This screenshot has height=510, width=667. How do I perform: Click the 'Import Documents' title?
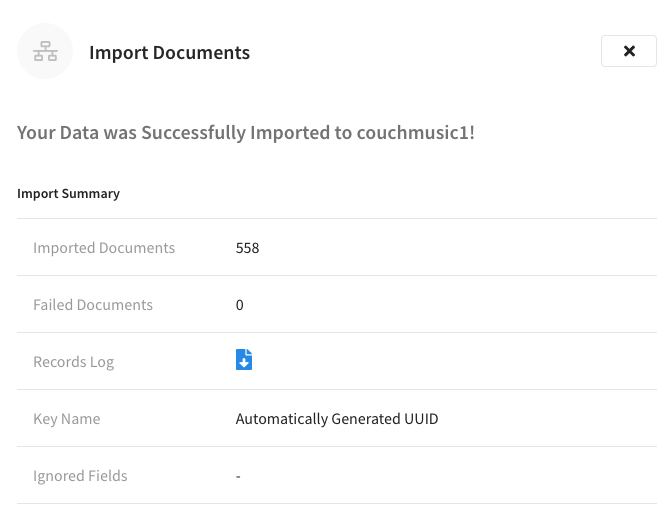[169, 53]
